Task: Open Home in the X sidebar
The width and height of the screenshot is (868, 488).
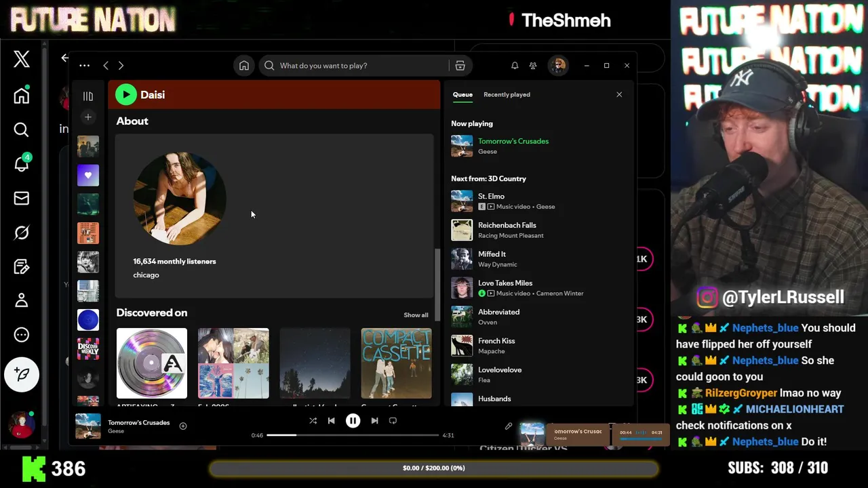Action: click(x=22, y=95)
